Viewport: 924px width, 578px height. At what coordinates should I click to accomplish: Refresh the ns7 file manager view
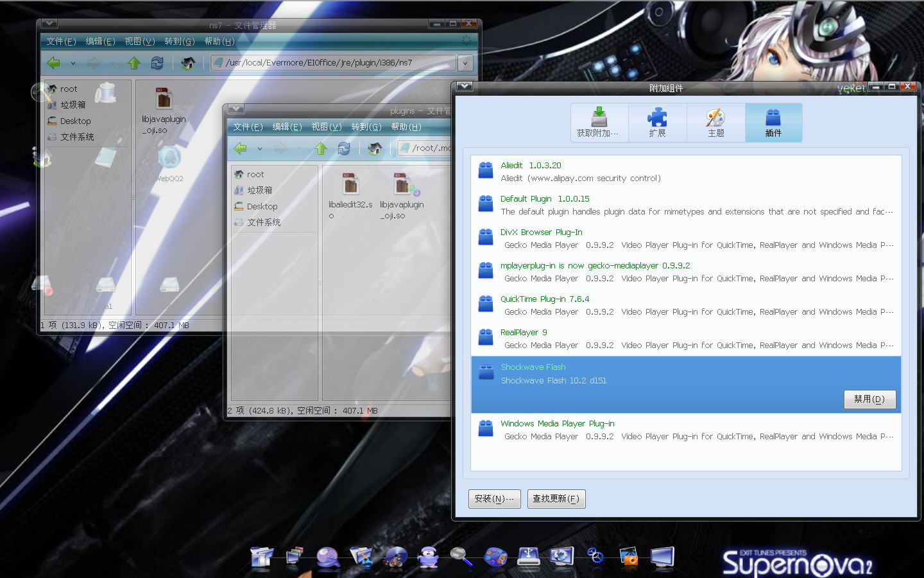157,63
